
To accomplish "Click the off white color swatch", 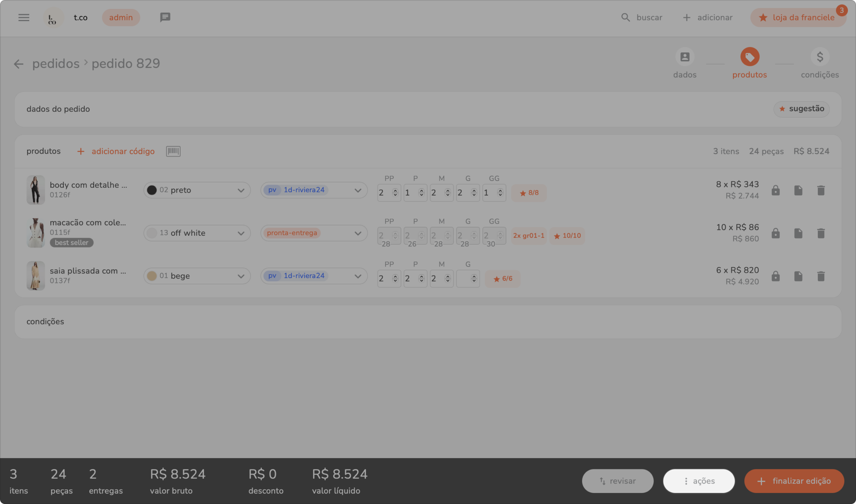I will pos(152,233).
